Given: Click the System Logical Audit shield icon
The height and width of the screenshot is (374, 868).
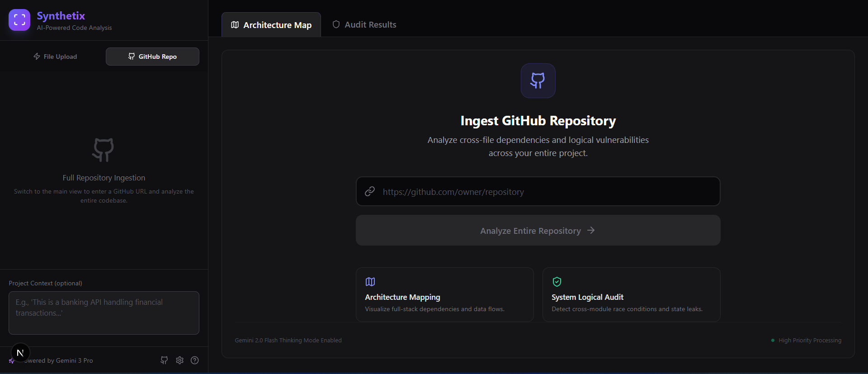Looking at the screenshot, I should point(557,282).
